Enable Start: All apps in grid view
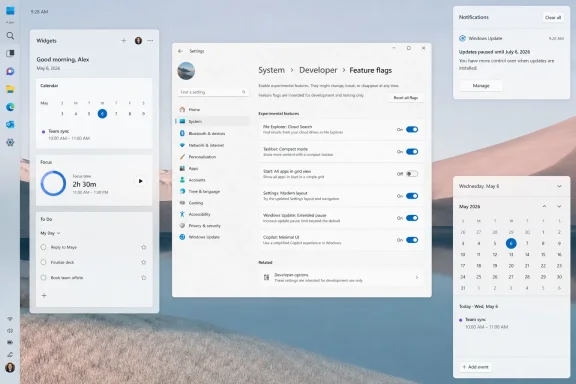Viewport: 576px width, 384px height. [412, 174]
